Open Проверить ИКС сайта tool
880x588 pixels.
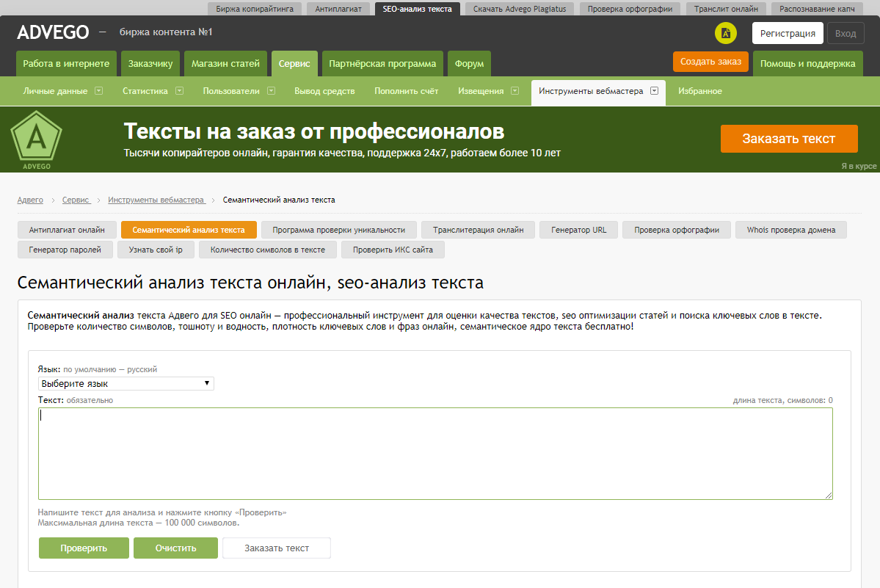(393, 250)
